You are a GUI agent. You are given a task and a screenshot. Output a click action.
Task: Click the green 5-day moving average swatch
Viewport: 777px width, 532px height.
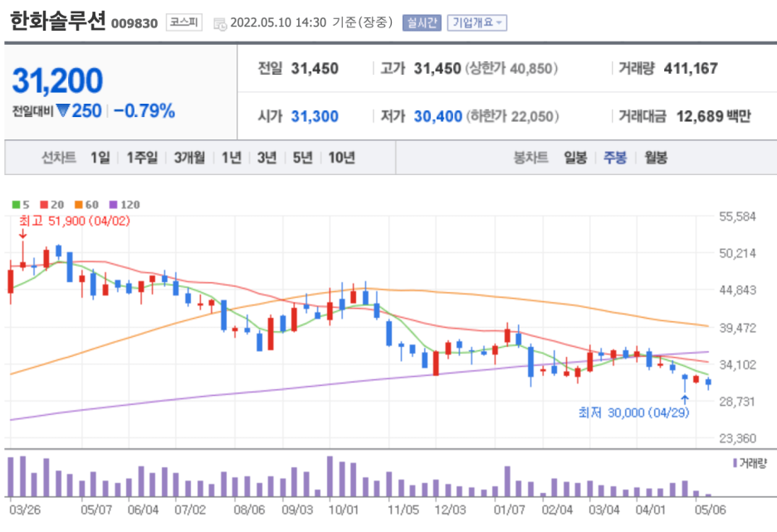click(x=16, y=204)
